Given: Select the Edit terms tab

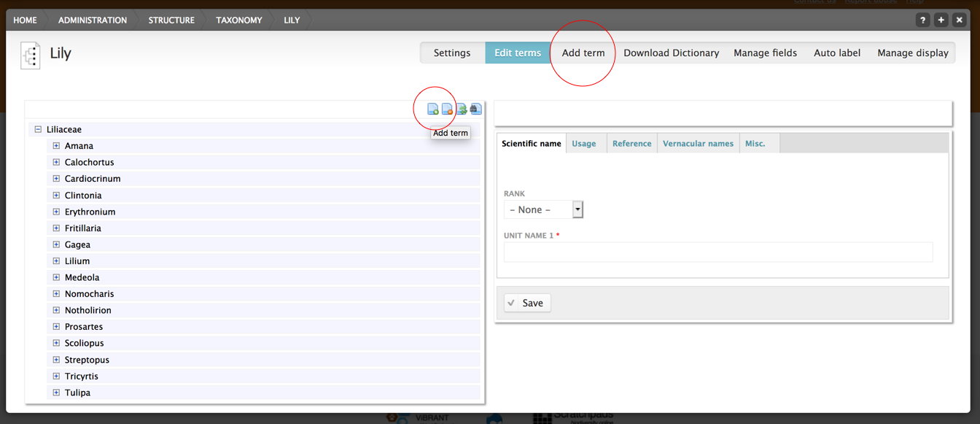Looking at the screenshot, I should (518, 53).
